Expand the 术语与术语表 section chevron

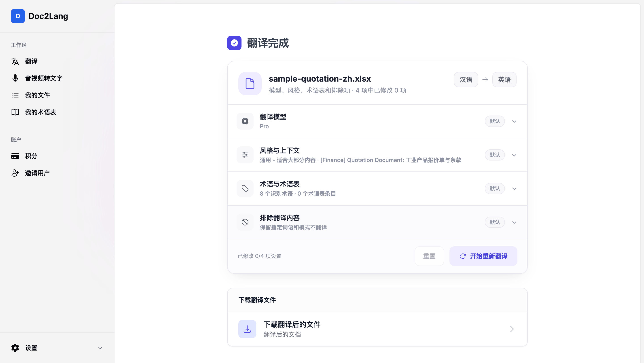[x=514, y=189]
